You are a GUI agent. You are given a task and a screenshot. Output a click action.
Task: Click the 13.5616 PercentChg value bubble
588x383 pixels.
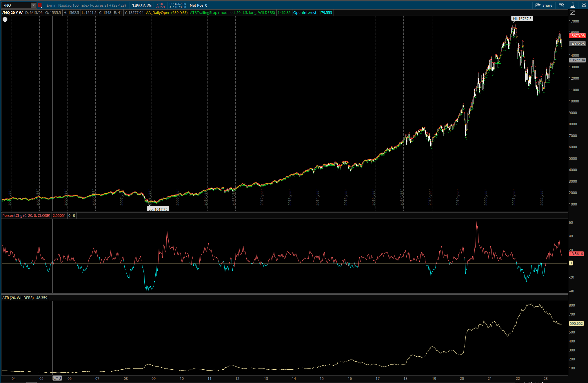(x=576, y=254)
